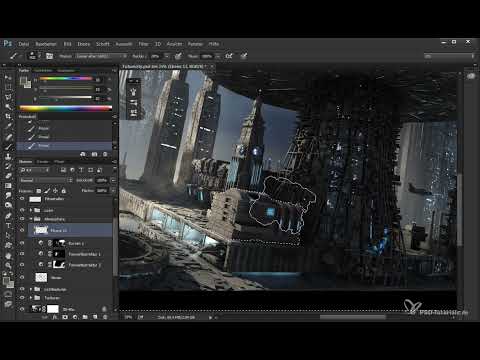480x360 pixels.
Task: Enable airbrush mode in options bar
Action: click(x=229, y=56)
